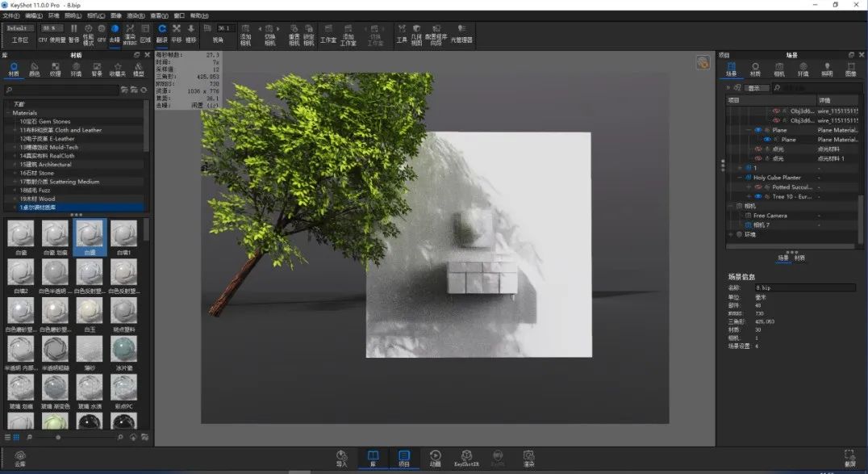Toggle visibility of the parent Plane row
The height and width of the screenshot is (474, 868).
[x=757, y=130]
